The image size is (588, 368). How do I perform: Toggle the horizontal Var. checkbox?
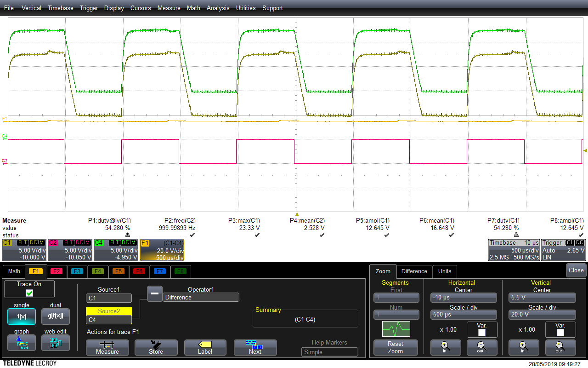tap(481, 333)
